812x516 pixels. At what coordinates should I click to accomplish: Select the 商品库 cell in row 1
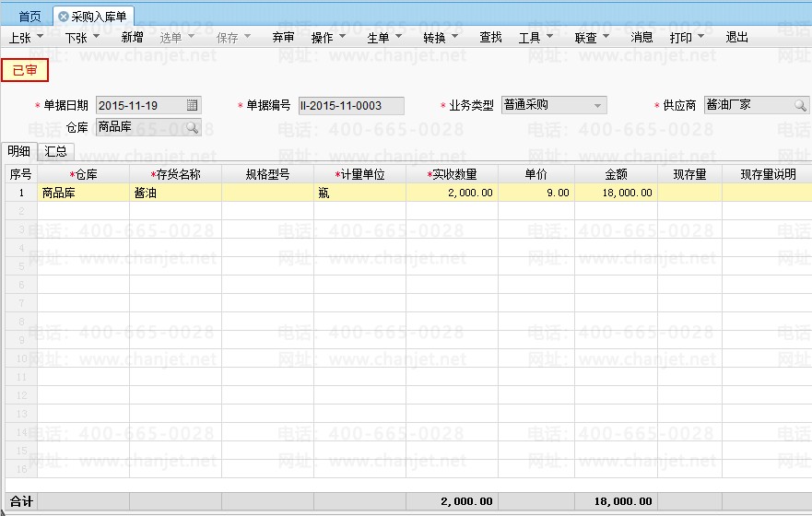pos(83,193)
